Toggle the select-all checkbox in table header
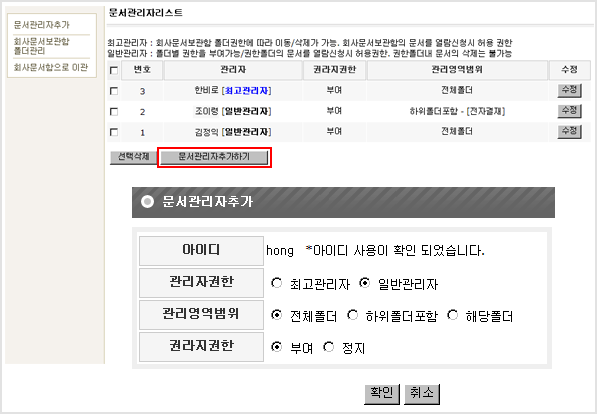This screenshot has height=414, width=597. click(113, 70)
